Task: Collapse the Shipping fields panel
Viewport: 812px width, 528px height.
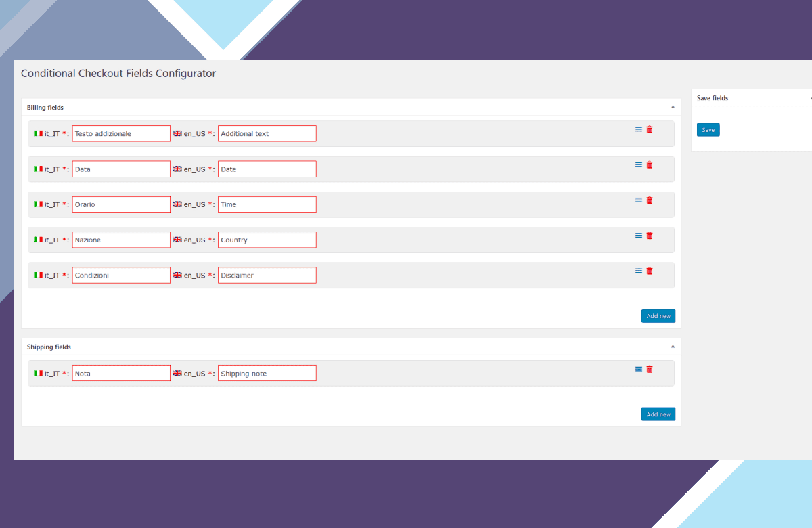Action: tap(673, 346)
